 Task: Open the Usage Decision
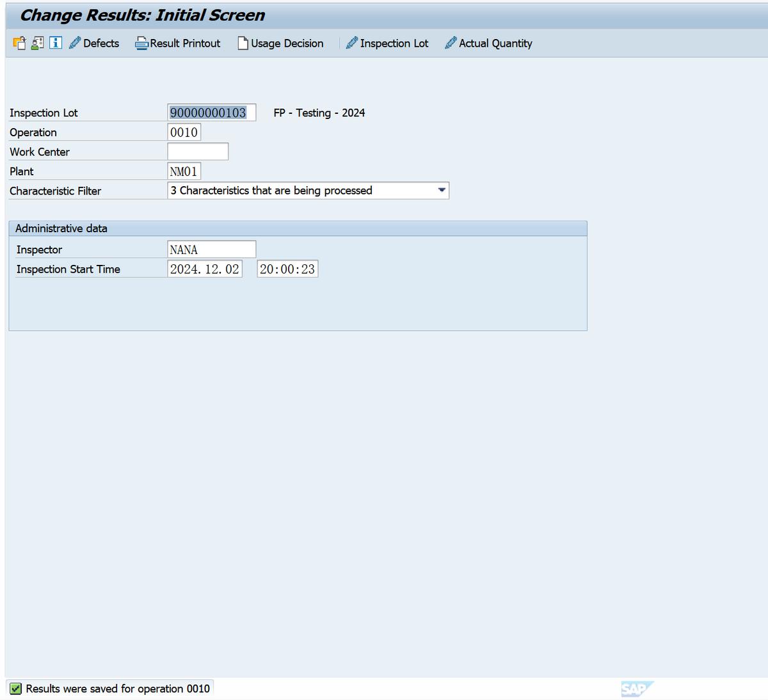281,43
